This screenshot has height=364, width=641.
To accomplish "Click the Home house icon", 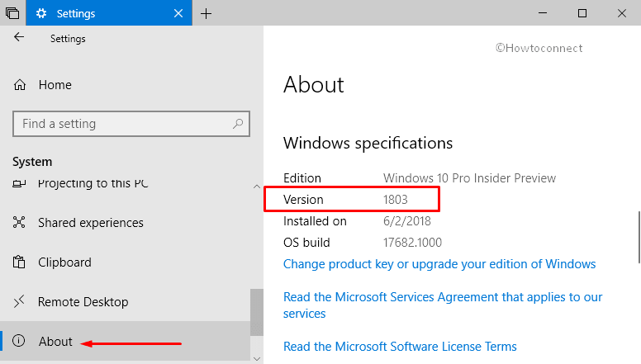I will click(x=20, y=84).
